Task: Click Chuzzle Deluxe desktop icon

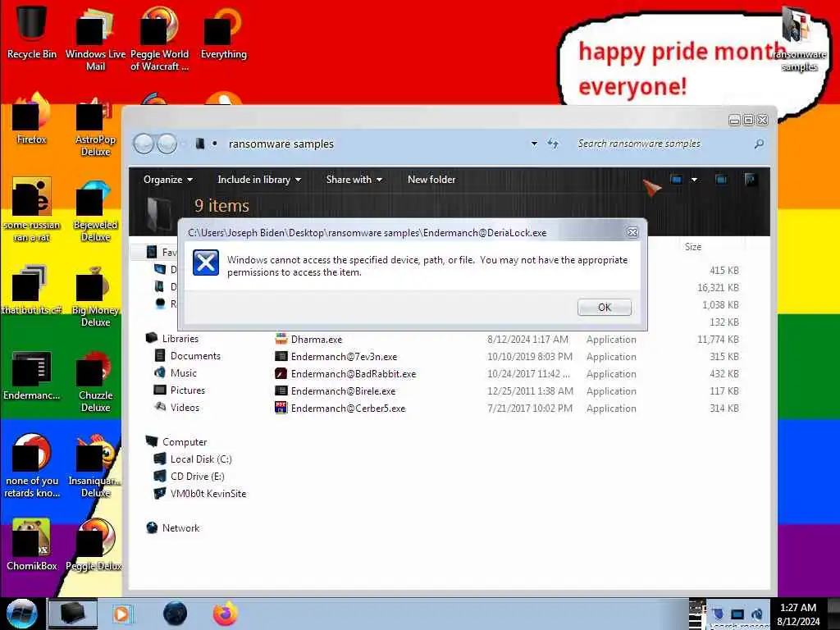Action: pyautogui.click(x=95, y=381)
